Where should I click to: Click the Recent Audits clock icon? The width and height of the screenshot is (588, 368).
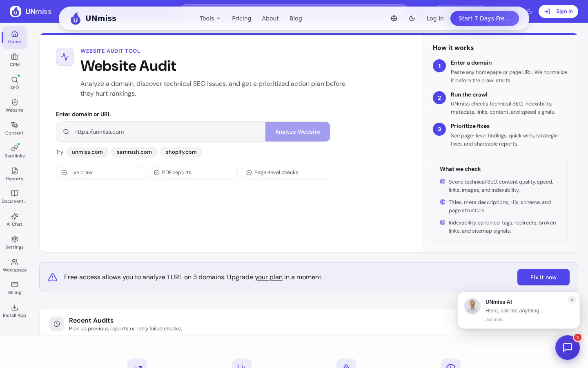(57, 324)
